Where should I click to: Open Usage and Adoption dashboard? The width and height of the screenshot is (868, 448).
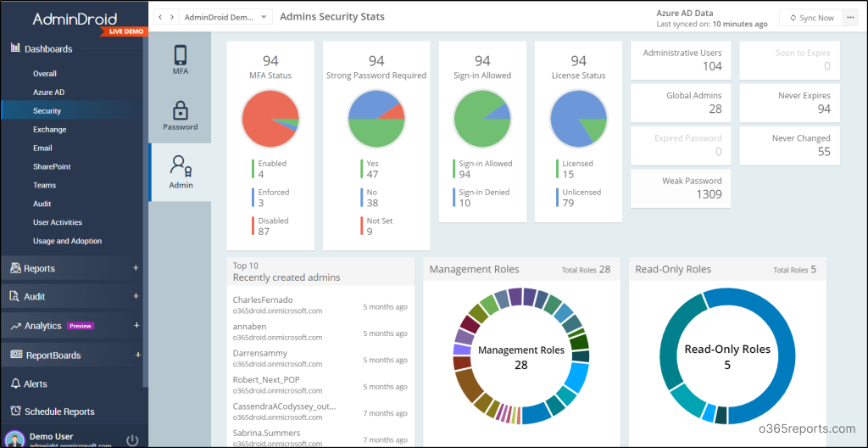coord(68,241)
